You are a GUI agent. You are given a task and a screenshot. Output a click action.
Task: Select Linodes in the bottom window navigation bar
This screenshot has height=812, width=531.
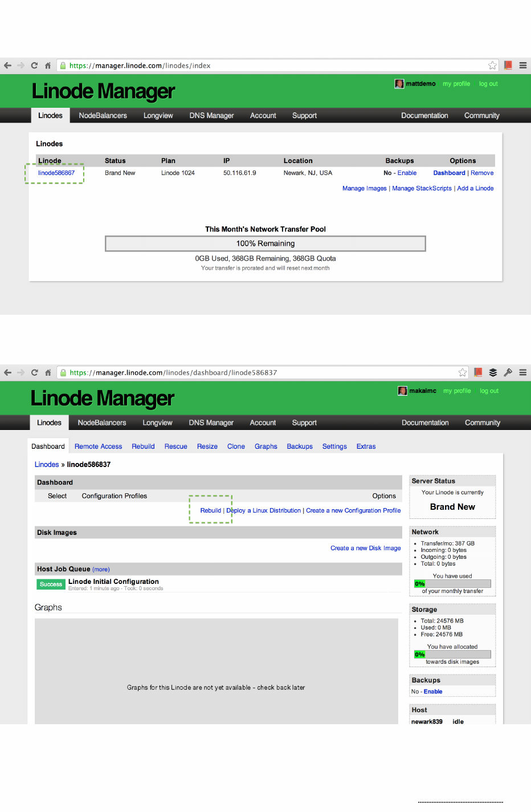pyautogui.click(x=49, y=423)
